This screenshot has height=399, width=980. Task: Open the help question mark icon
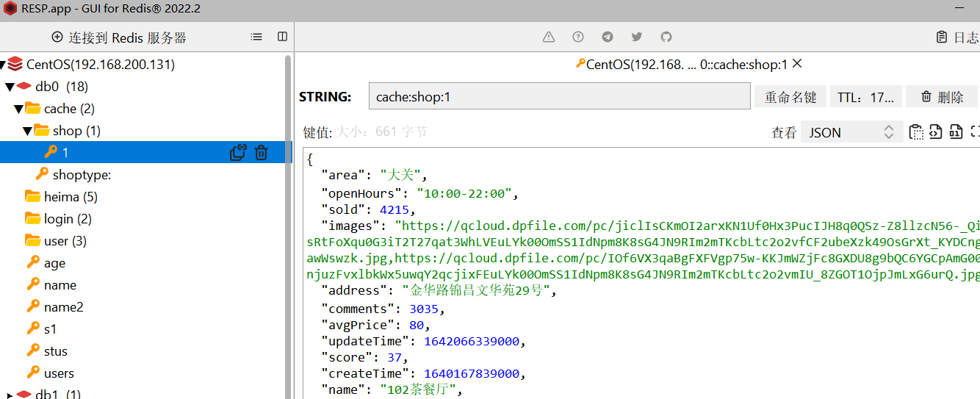click(578, 37)
